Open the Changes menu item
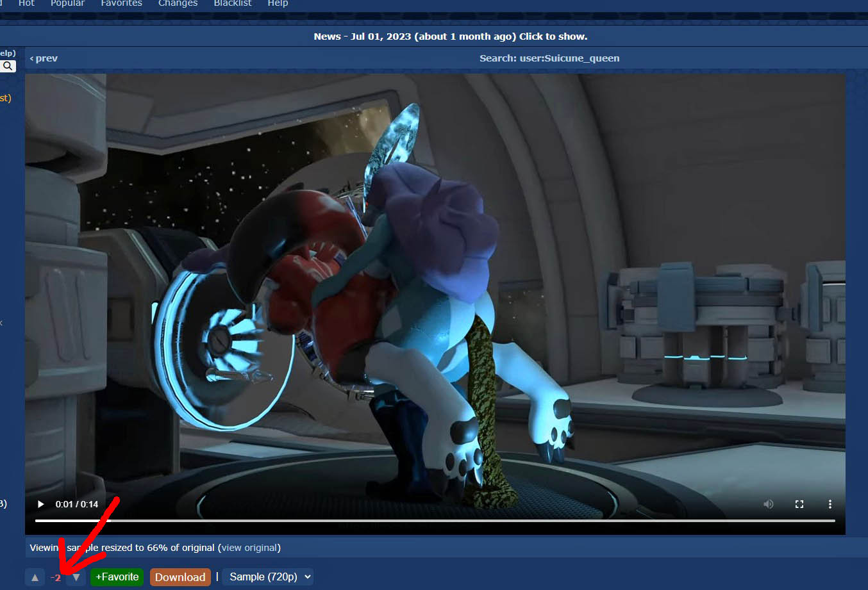This screenshot has height=590, width=868. pos(178,3)
